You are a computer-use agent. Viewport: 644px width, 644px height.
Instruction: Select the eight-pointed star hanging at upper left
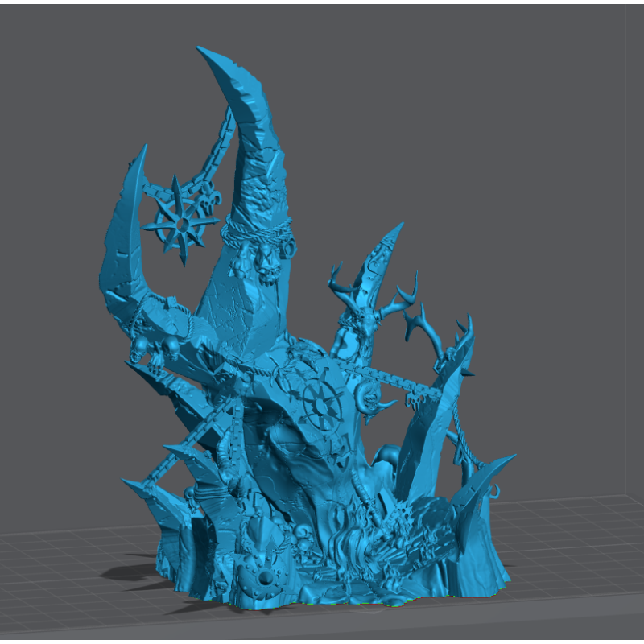182,221
